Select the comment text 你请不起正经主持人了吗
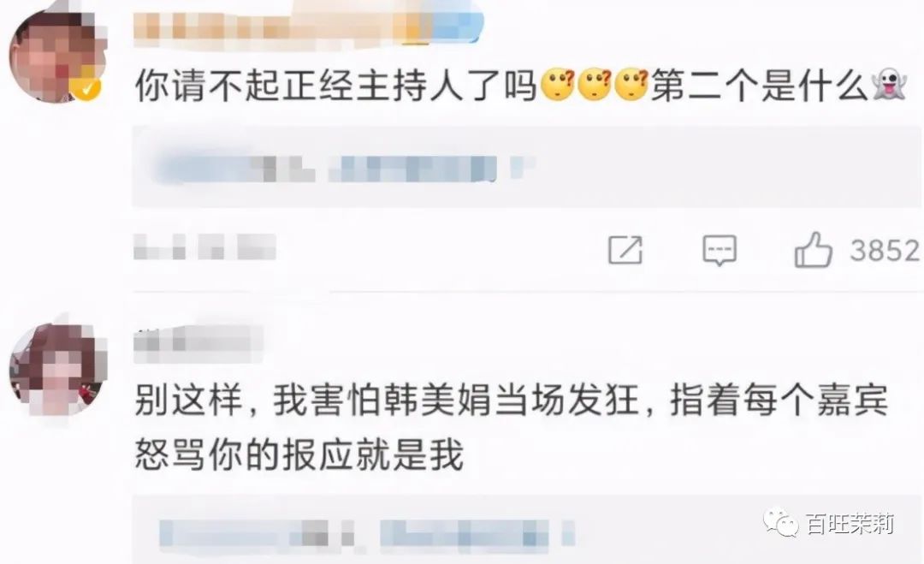The width and height of the screenshot is (924, 564). tap(336, 86)
